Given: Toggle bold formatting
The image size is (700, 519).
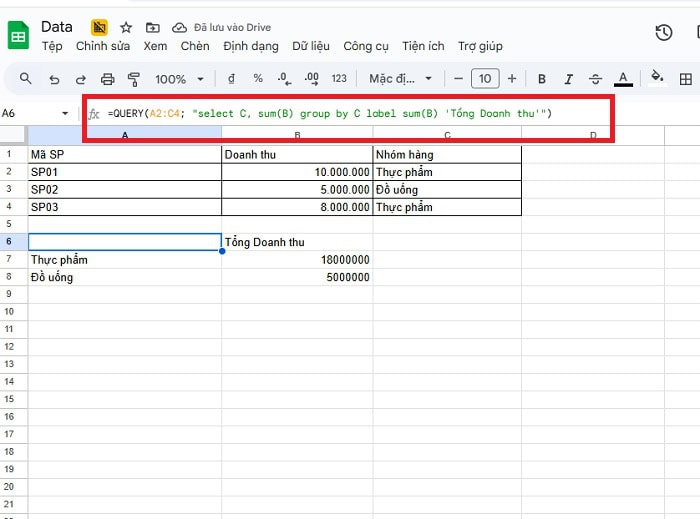Looking at the screenshot, I should (x=542, y=78).
